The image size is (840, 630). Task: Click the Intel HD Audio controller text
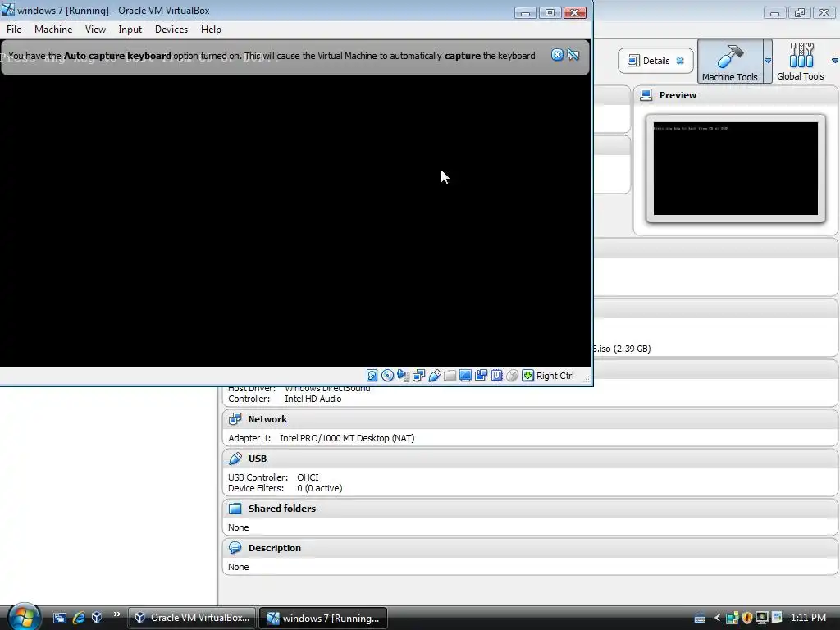tap(313, 399)
